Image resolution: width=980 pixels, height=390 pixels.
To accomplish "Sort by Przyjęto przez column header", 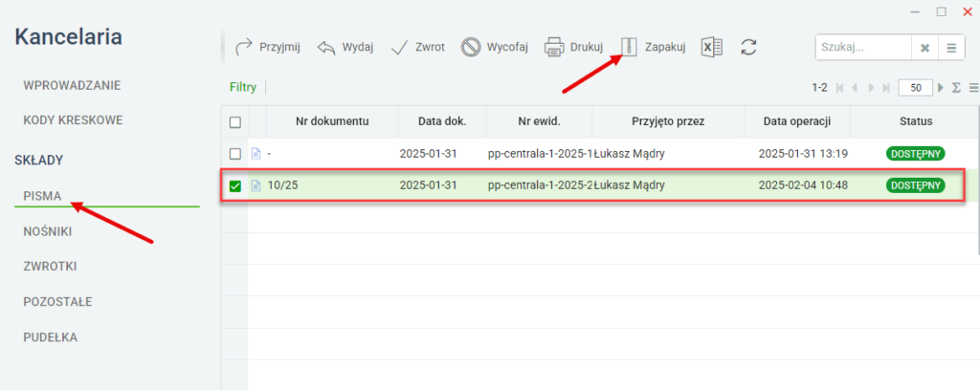I will click(x=668, y=121).
